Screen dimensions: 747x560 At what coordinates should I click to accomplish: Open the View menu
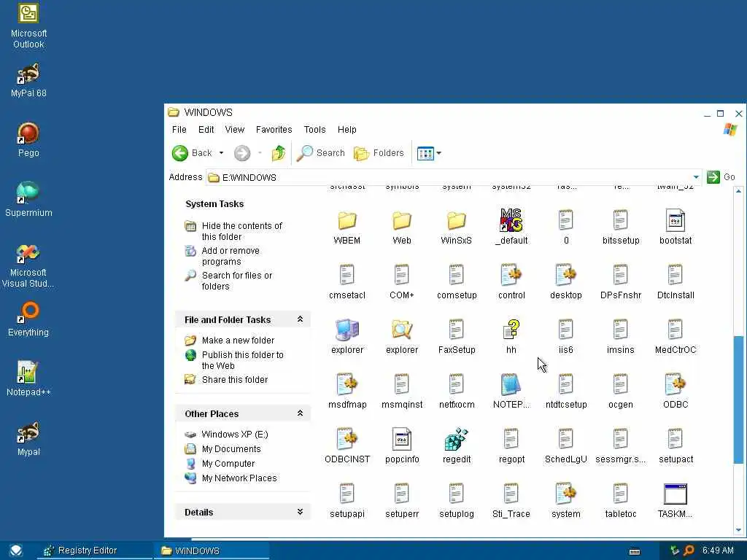pyautogui.click(x=234, y=130)
